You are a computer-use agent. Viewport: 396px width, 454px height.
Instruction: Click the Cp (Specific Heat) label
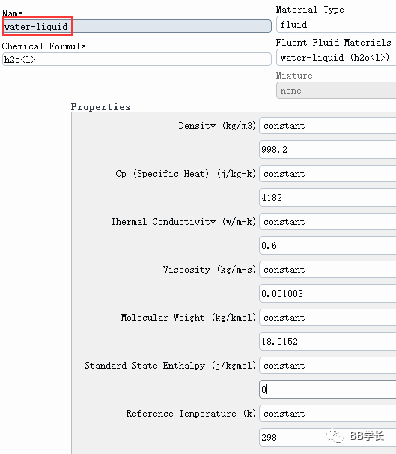point(186,174)
